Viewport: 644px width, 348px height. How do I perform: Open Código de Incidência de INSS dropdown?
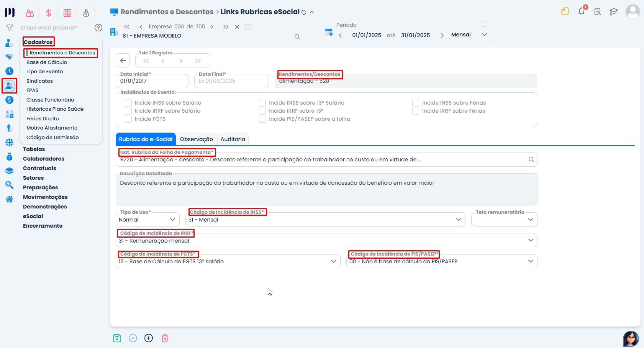click(325, 220)
